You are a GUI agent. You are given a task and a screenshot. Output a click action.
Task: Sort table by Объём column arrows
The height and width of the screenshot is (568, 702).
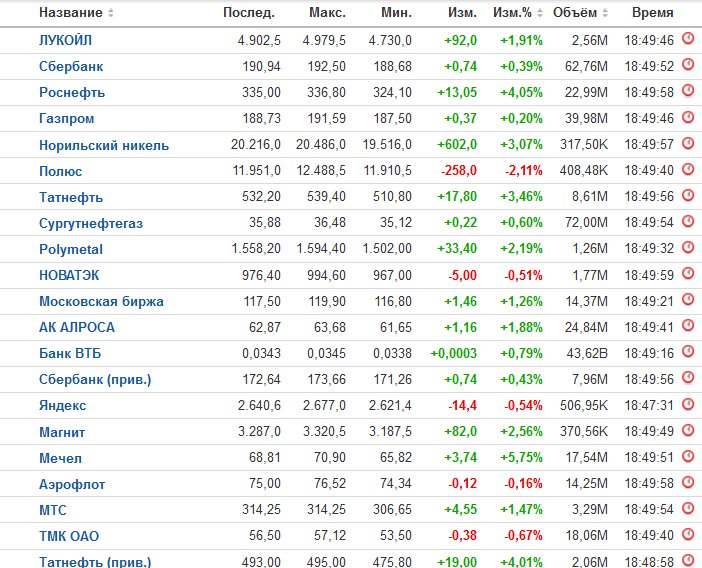(605, 13)
